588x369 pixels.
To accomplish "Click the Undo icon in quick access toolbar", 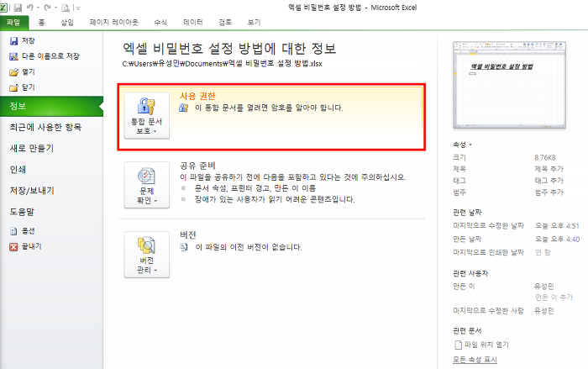I will (x=30, y=7).
